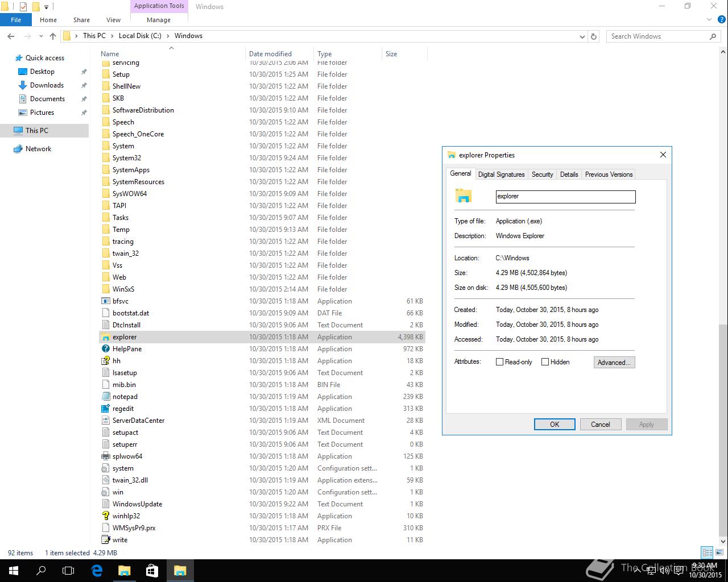The width and height of the screenshot is (728, 582).
Task: Click Cancel in explorer Properties
Action: (x=601, y=425)
